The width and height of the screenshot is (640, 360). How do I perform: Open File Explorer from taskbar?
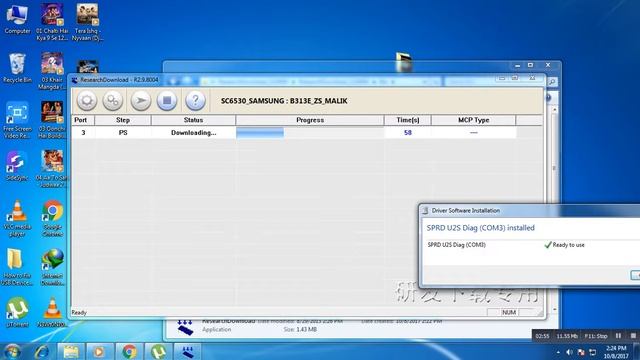pyautogui.click(x=71, y=351)
